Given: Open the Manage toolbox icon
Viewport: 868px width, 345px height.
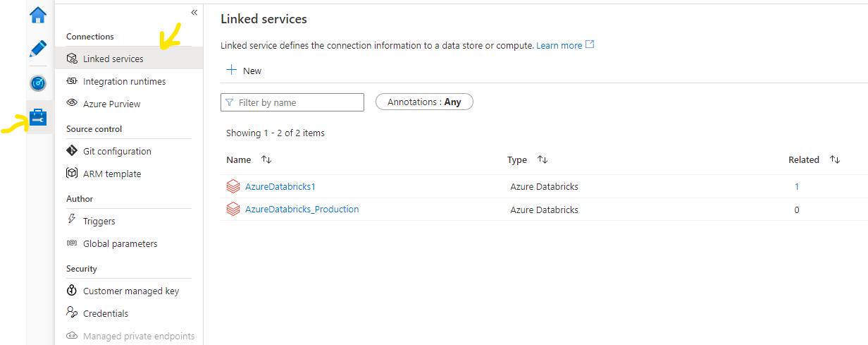Looking at the screenshot, I should (38, 117).
